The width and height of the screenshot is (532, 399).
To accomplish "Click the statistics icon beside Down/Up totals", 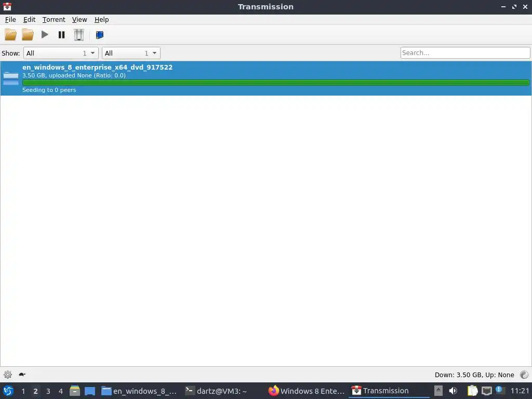I will 524,375.
